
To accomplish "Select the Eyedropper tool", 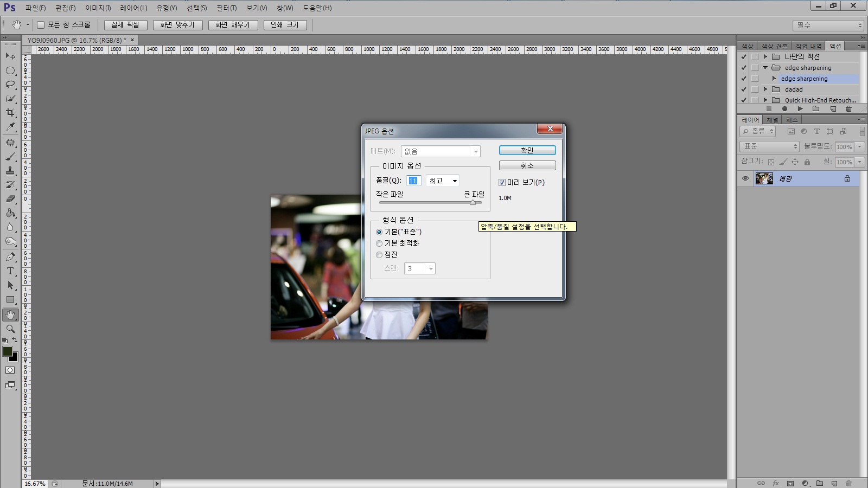I will coord(10,127).
